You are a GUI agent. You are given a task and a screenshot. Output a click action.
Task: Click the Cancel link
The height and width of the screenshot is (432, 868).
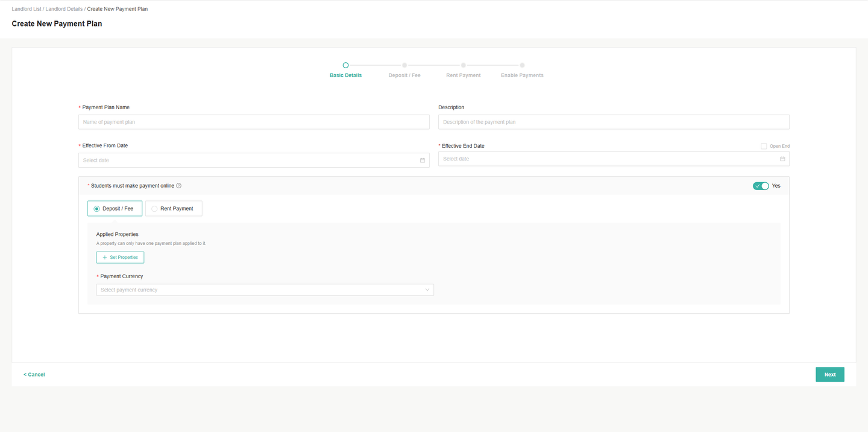click(x=34, y=374)
